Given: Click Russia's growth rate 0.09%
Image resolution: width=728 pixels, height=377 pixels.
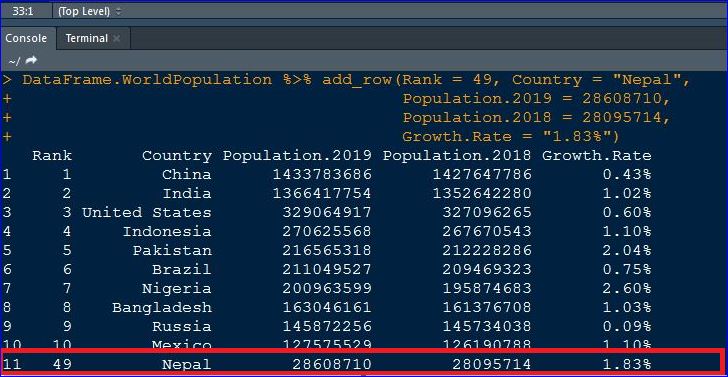Looking at the screenshot, I should pyautogui.click(x=626, y=326).
